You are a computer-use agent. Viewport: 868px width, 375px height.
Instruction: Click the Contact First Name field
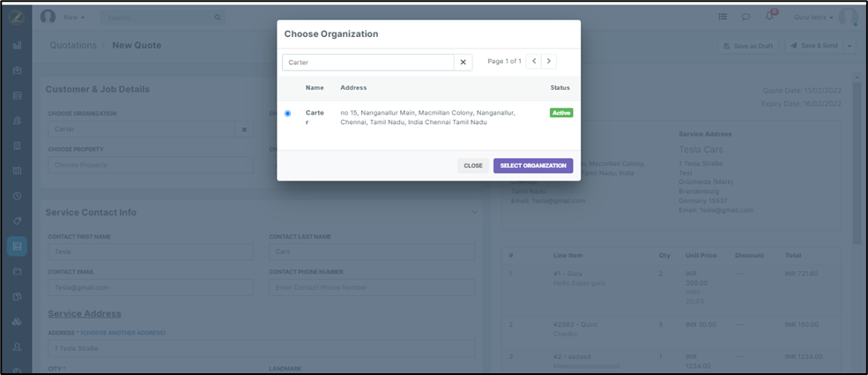pyautogui.click(x=151, y=252)
